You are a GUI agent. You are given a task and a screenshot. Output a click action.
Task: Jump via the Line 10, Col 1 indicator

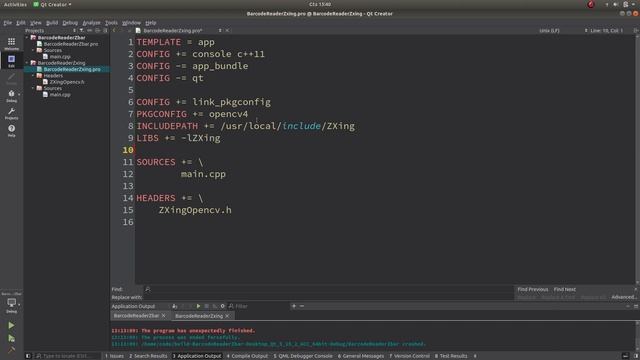[607, 31]
